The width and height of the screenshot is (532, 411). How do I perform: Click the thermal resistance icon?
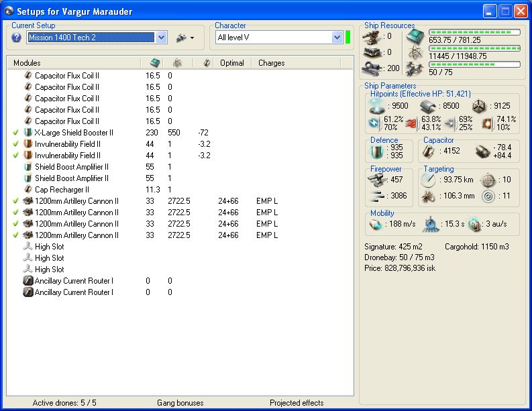point(411,123)
